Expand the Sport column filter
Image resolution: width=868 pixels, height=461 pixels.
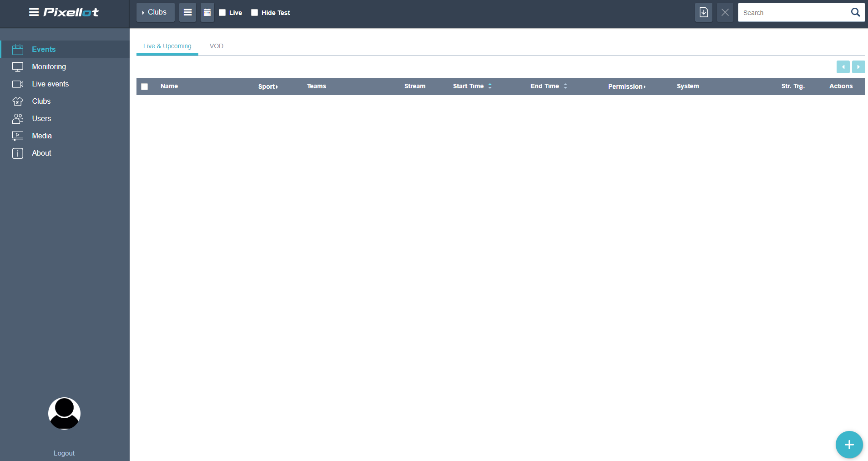coord(268,86)
